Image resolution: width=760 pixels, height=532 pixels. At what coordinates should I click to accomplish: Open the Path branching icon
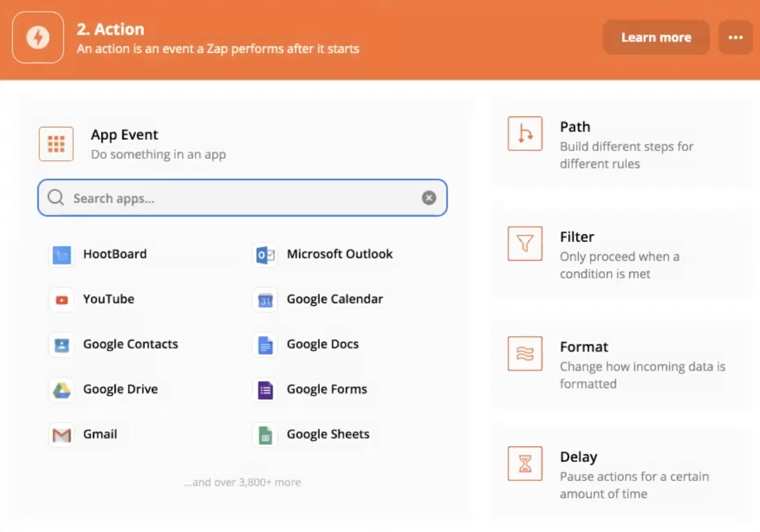coord(525,134)
